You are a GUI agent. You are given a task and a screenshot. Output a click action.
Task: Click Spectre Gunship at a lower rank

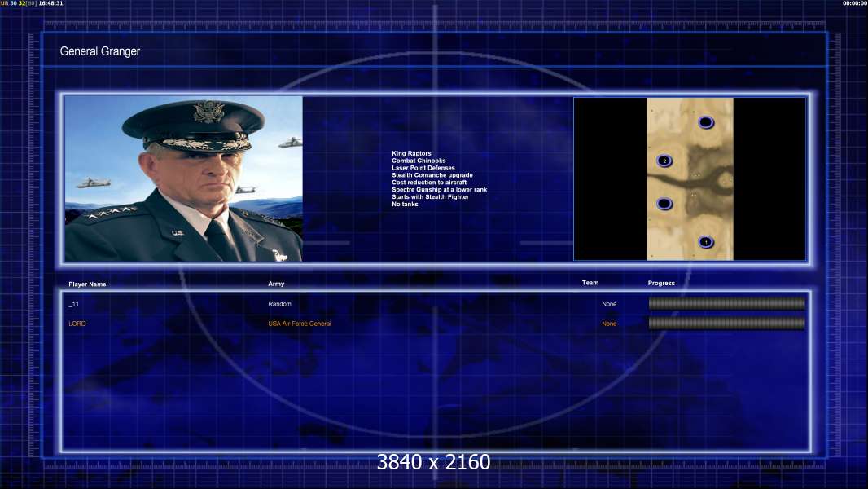point(440,189)
